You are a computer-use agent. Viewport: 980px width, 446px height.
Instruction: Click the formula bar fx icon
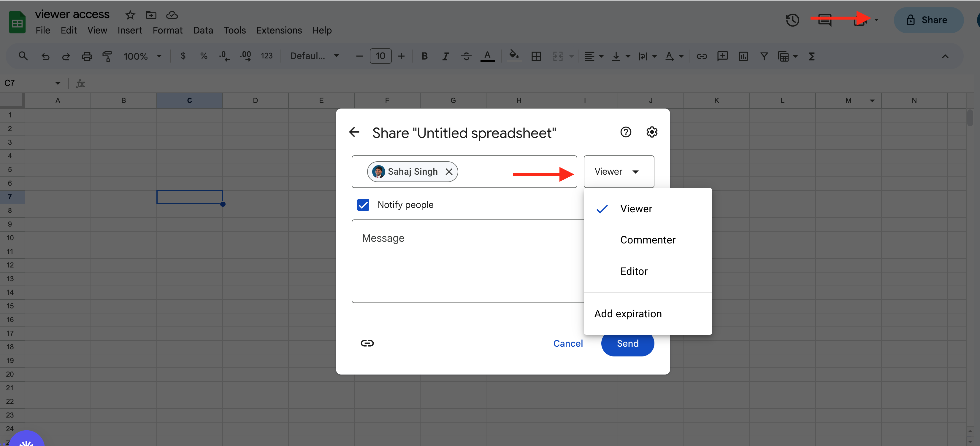[80, 83]
